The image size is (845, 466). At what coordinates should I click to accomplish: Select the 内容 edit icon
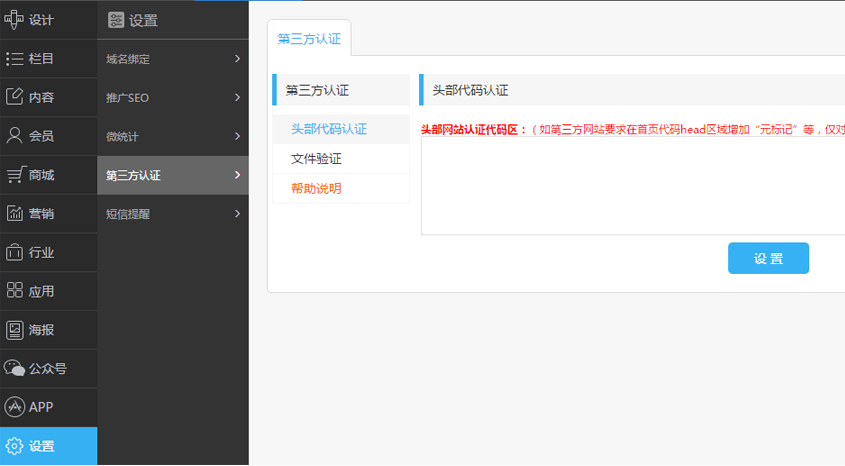[x=14, y=97]
